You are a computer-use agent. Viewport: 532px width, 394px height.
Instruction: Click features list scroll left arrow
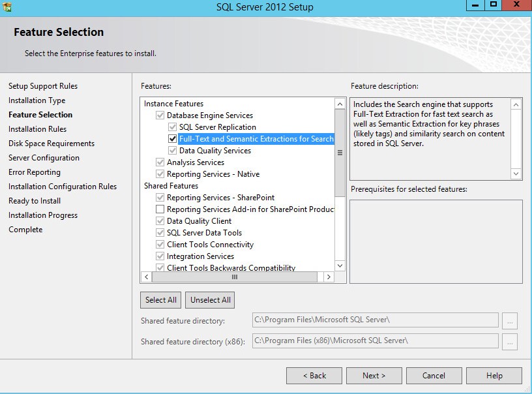[146, 277]
